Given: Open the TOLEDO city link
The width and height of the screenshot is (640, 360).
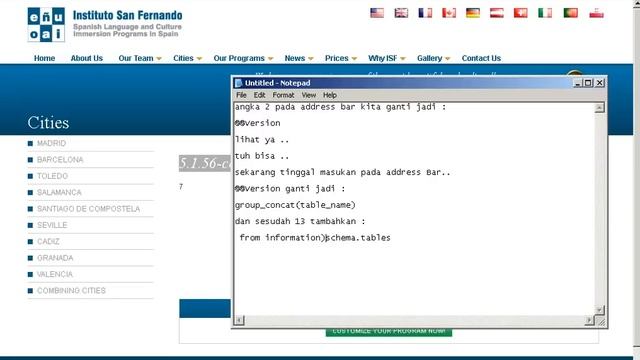Looking at the screenshot, I should click(x=52, y=176).
